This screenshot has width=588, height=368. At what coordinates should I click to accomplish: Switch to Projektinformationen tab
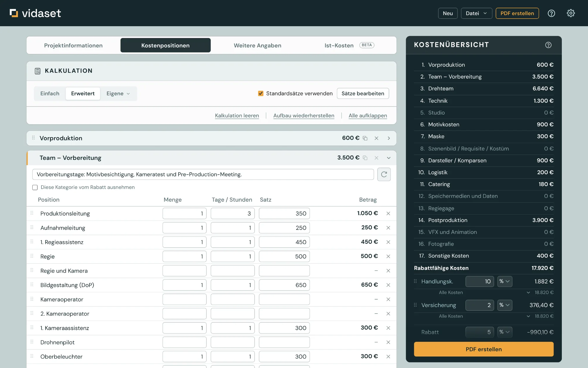[x=73, y=45]
